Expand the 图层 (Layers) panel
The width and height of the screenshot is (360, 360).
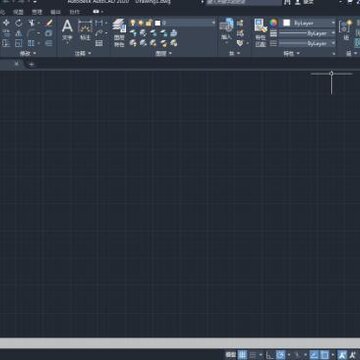pos(164,53)
